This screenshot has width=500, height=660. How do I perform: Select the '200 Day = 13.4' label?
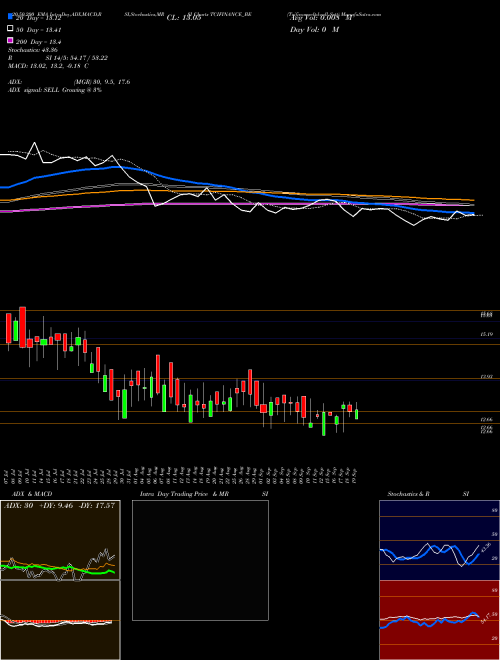tap(39, 42)
